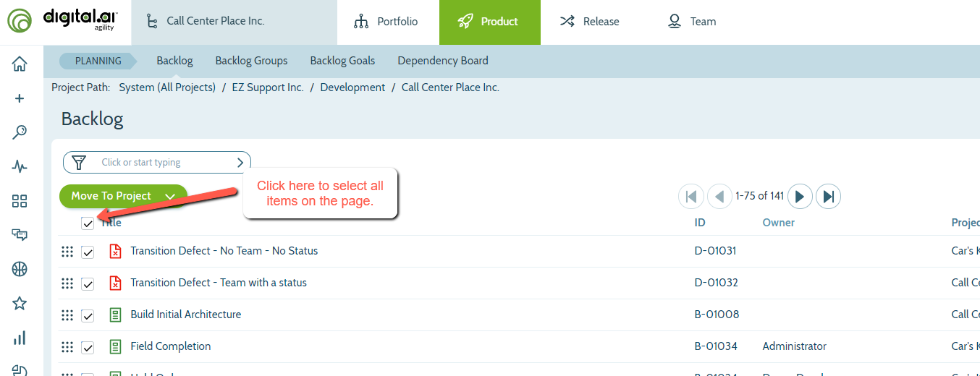Toggle the select-all checkbox in header

pos(88,223)
